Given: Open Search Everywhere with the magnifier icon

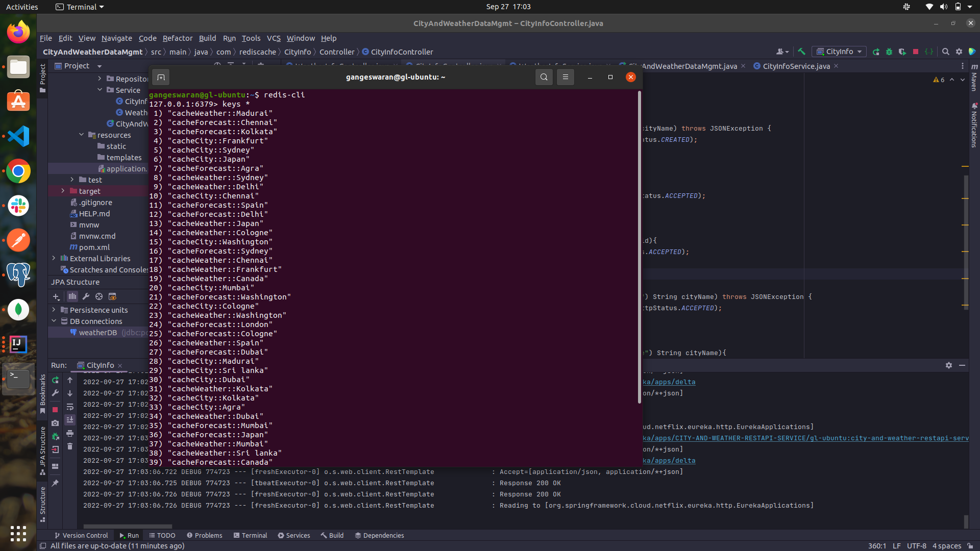Looking at the screenshot, I should (x=946, y=52).
